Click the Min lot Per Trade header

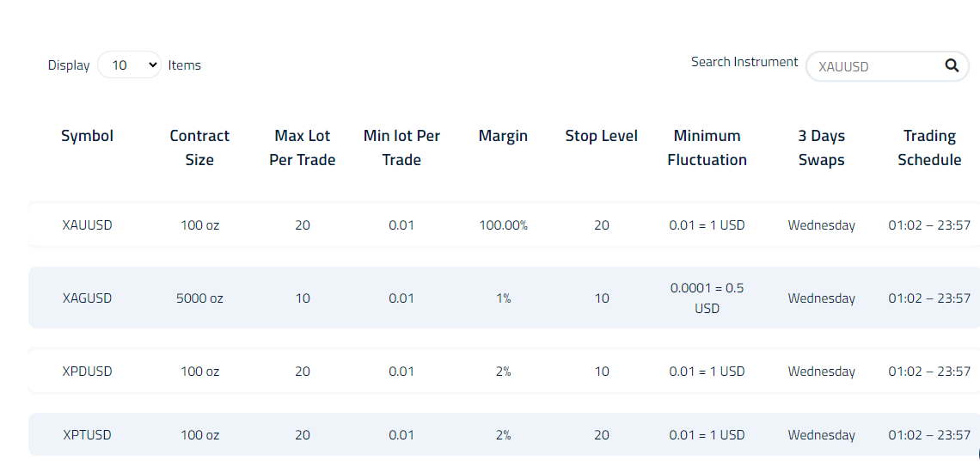coord(401,148)
